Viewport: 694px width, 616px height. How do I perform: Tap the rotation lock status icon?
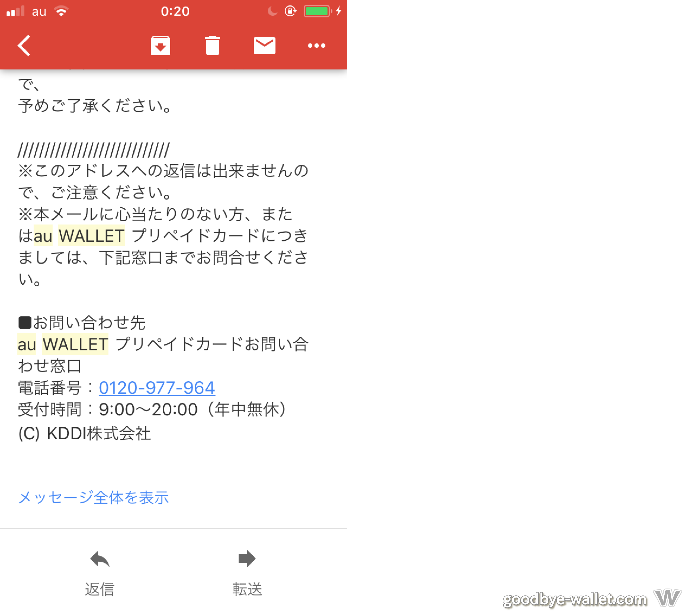click(291, 11)
